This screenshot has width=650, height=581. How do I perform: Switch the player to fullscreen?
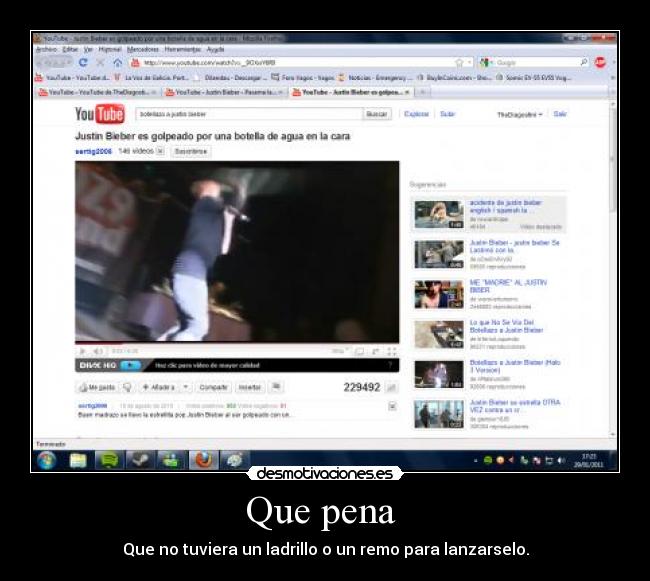click(391, 351)
